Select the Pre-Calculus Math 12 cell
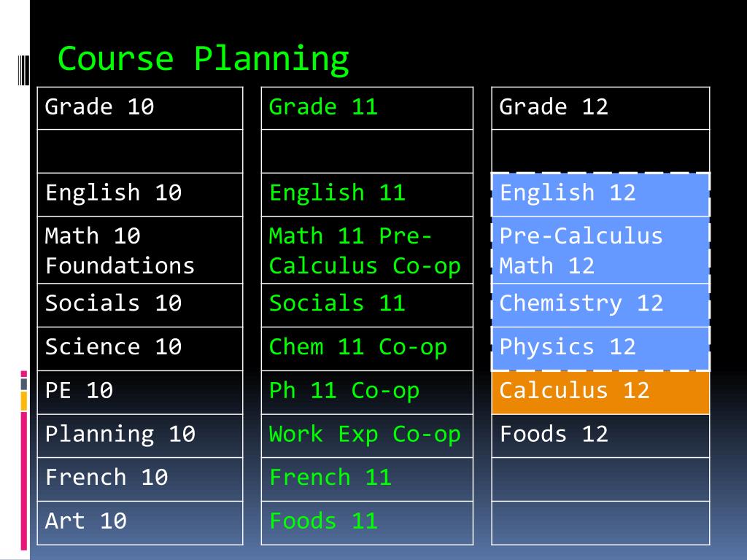The height and width of the screenshot is (560, 747). click(600, 250)
